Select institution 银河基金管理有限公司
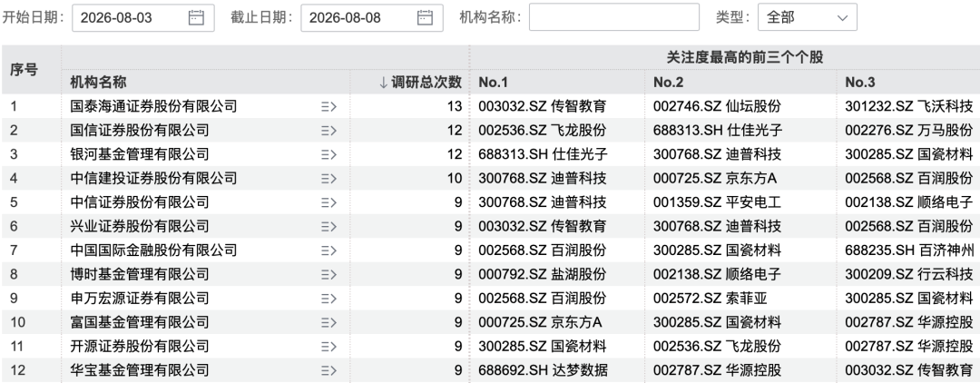 coord(140,154)
